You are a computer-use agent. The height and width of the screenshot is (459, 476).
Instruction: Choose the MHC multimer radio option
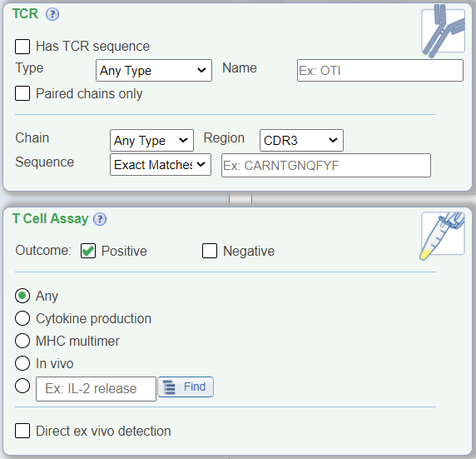point(22,341)
